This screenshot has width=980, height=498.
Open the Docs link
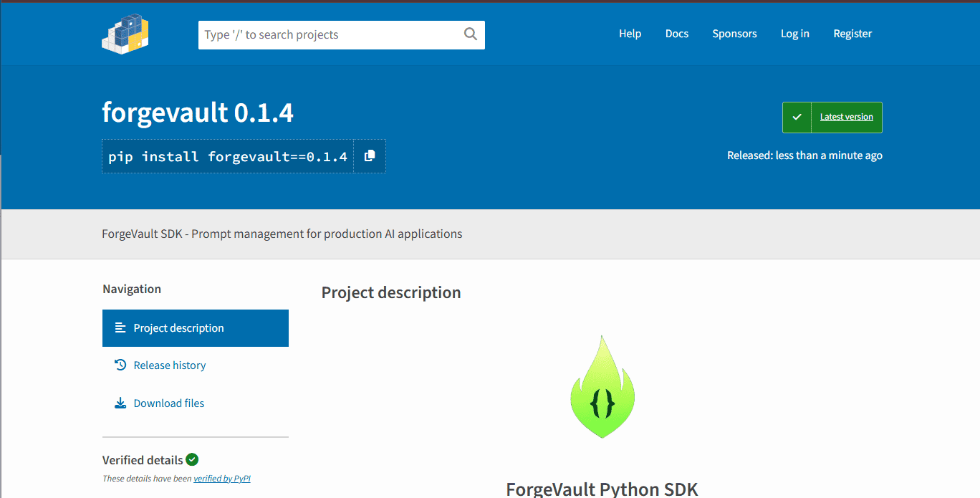(676, 34)
